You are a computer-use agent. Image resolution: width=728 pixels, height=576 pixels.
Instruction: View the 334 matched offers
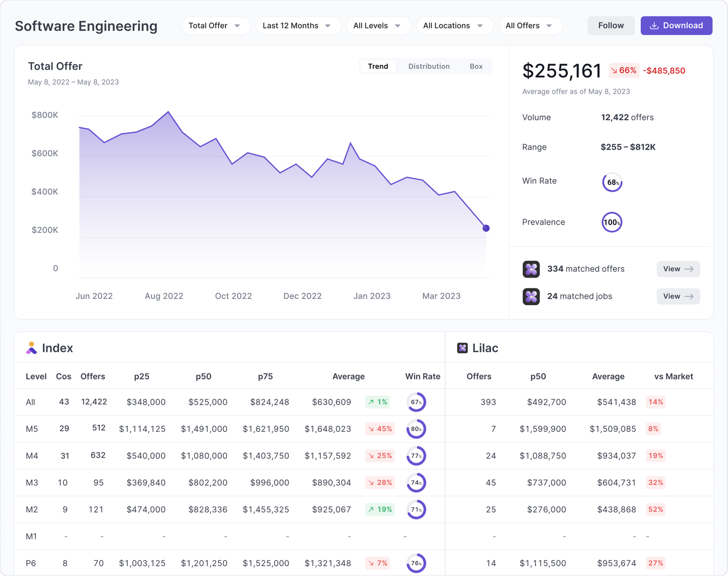coord(678,269)
